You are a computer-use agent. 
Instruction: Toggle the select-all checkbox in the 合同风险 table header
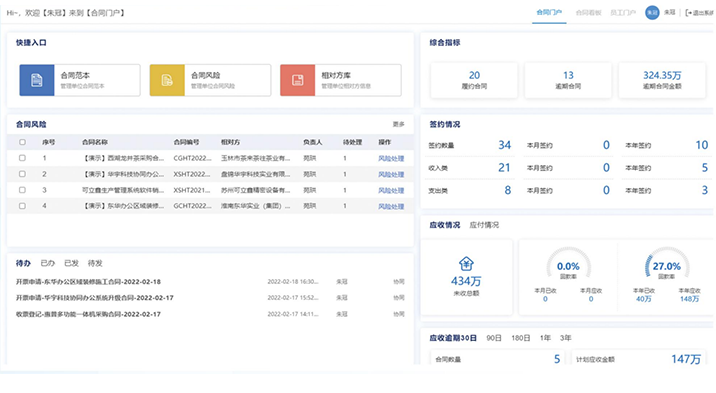click(x=22, y=142)
